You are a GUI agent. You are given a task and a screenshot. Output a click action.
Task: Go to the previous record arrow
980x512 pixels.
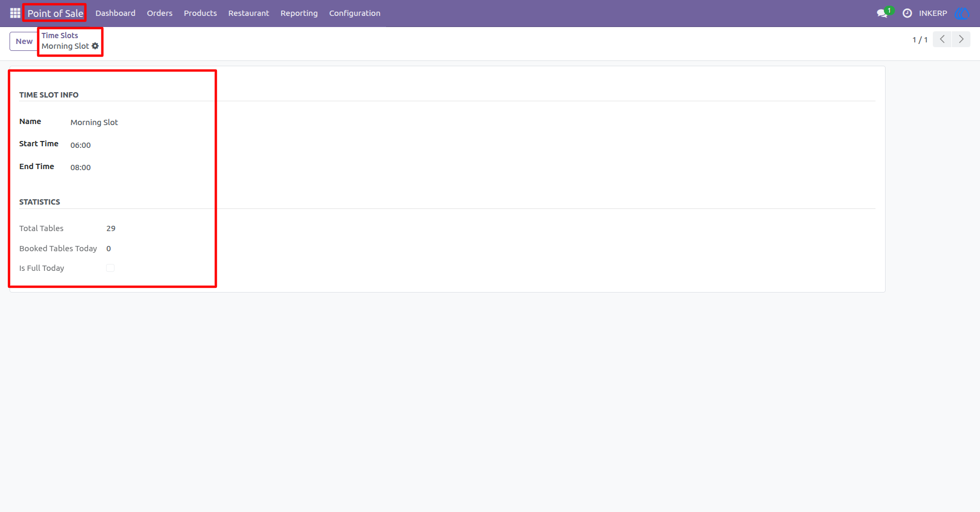942,39
